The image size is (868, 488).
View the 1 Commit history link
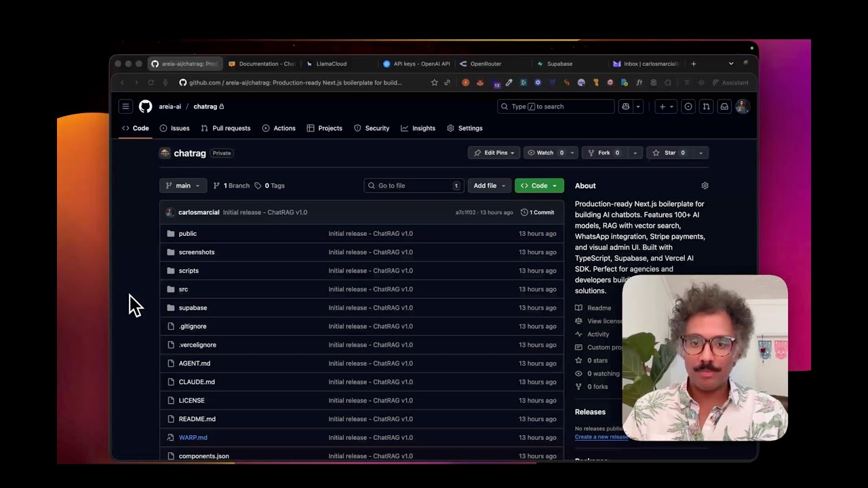pos(537,212)
